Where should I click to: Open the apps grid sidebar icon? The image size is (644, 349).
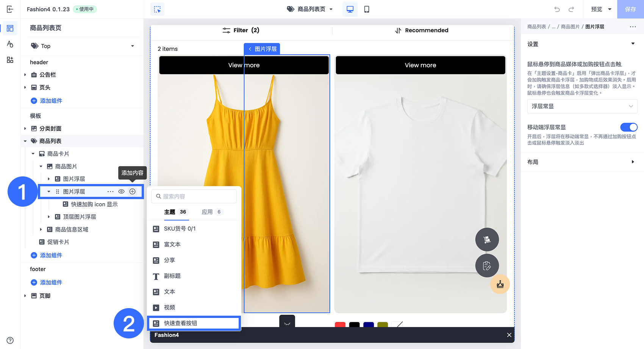click(10, 60)
